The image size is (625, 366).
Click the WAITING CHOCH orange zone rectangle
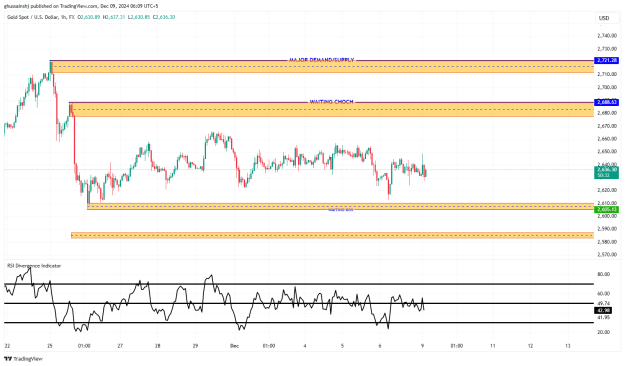click(332, 110)
